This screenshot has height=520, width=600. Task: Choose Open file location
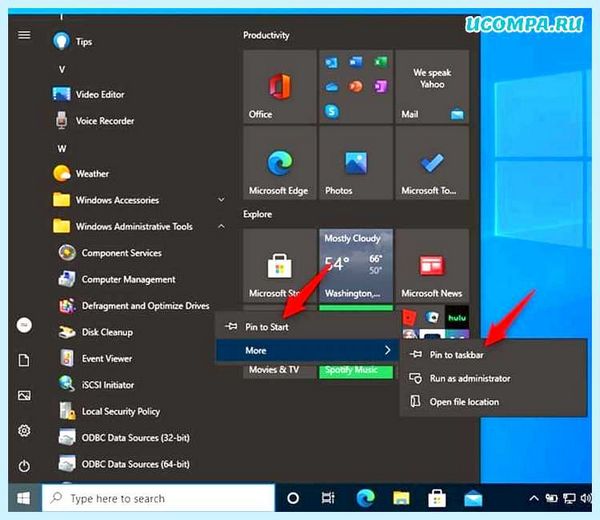tap(493, 402)
